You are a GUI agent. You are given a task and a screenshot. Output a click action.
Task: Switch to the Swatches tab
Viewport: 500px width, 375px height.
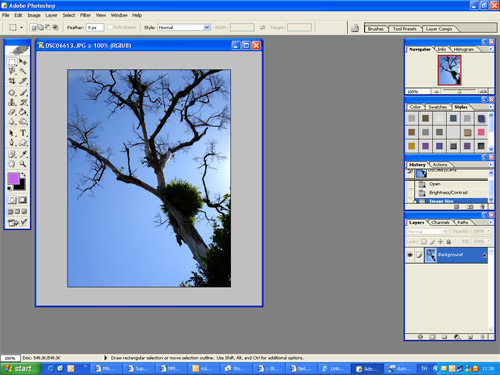[437, 107]
